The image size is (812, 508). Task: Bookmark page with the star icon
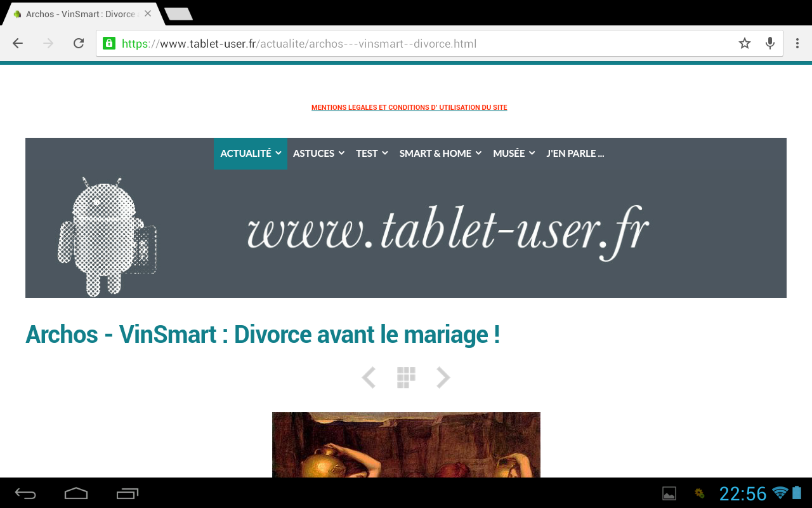click(x=745, y=43)
